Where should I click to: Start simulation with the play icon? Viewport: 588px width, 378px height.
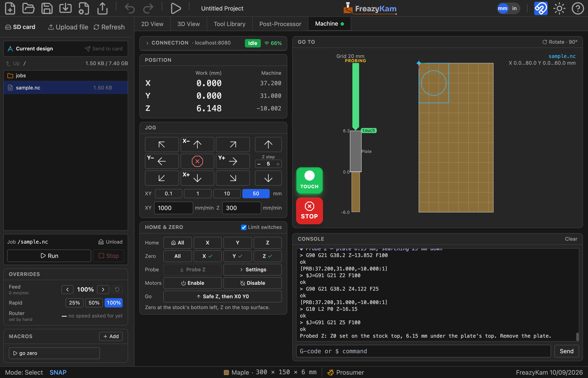(x=176, y=8)
